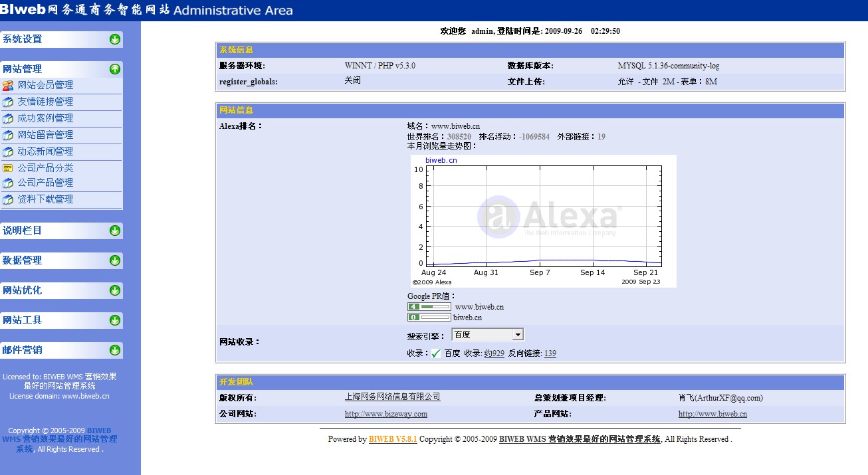Open the http://www.biweb.cn product link
The height and width of the screenshot is (475, 868).
[x=712, y=414]
